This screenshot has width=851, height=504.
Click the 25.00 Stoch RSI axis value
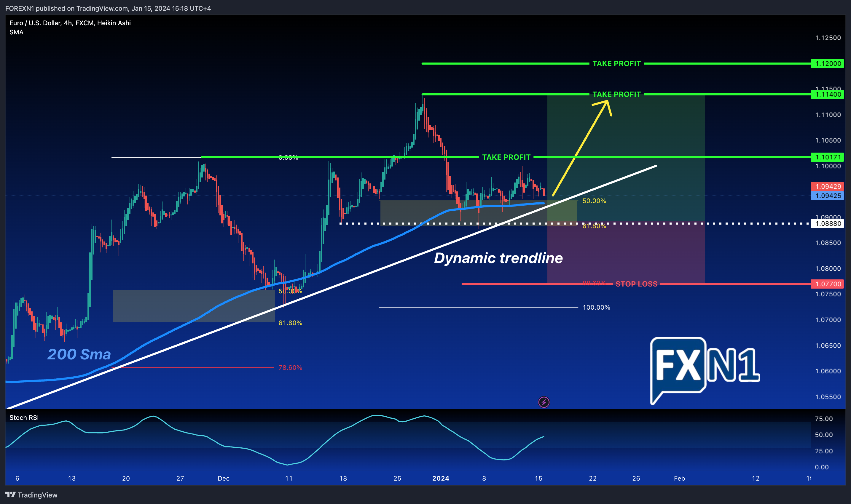click(x=824, y=451)
